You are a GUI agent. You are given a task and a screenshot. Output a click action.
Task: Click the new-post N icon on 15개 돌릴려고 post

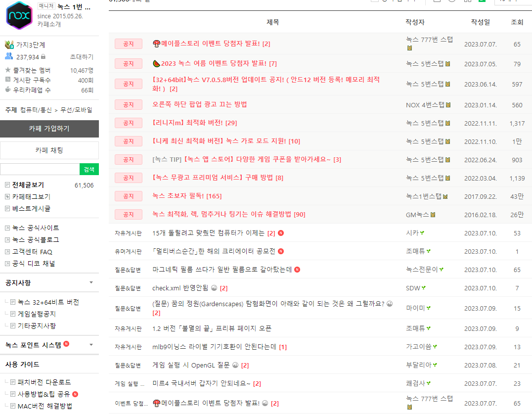pos(281,233)
